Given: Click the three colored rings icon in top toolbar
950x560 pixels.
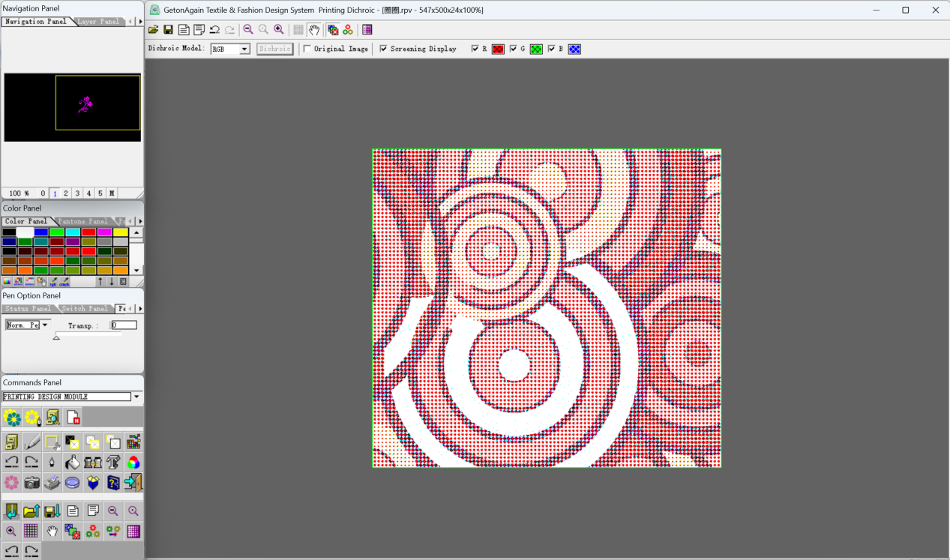Looking at the screenshot, I should pos(348,30).
